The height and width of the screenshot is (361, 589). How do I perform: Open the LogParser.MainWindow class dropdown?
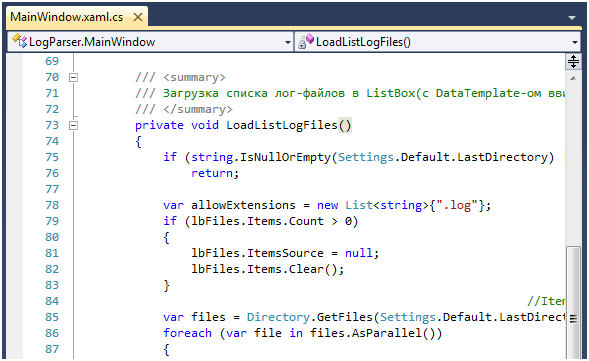coord(288,42)
